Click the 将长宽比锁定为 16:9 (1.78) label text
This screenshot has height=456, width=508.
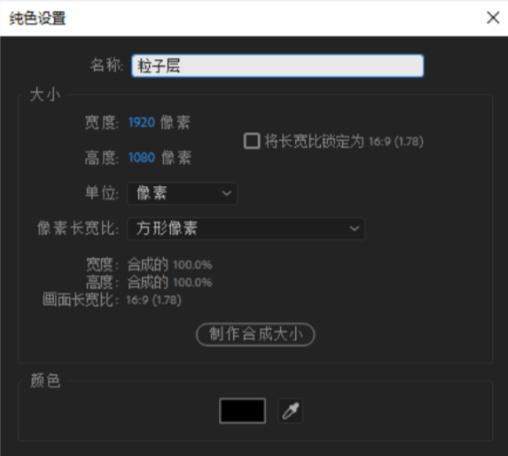click(x=344, y=141)
